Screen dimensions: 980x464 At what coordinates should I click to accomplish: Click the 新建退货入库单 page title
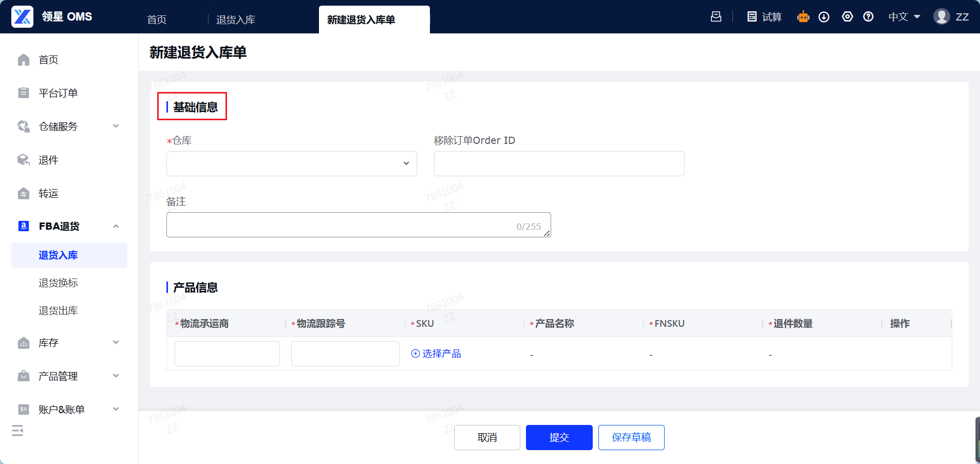click(x=198, y=52)
